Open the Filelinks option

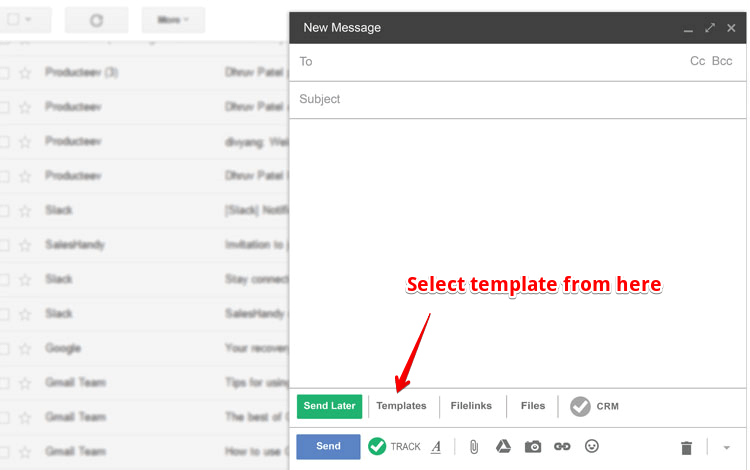point(471,406)
